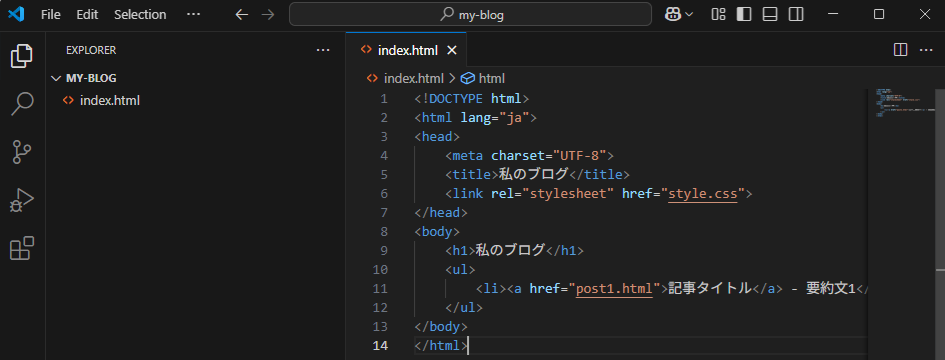Click the closing body tag on line 13
Image resolution: width=945 pixels, height=360 pixels.
(x=441, y=327)
